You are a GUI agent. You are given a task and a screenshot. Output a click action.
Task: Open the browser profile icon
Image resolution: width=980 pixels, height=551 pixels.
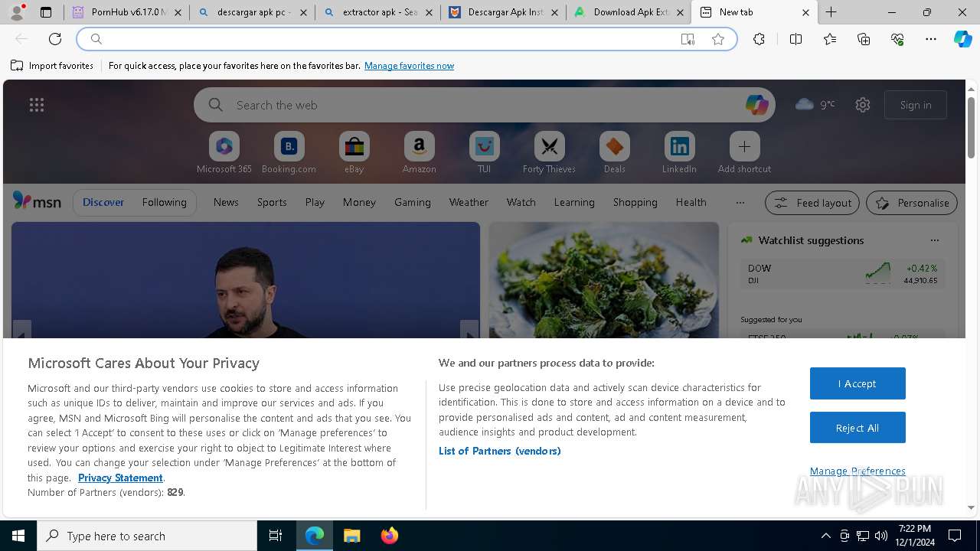pos(17,12)
